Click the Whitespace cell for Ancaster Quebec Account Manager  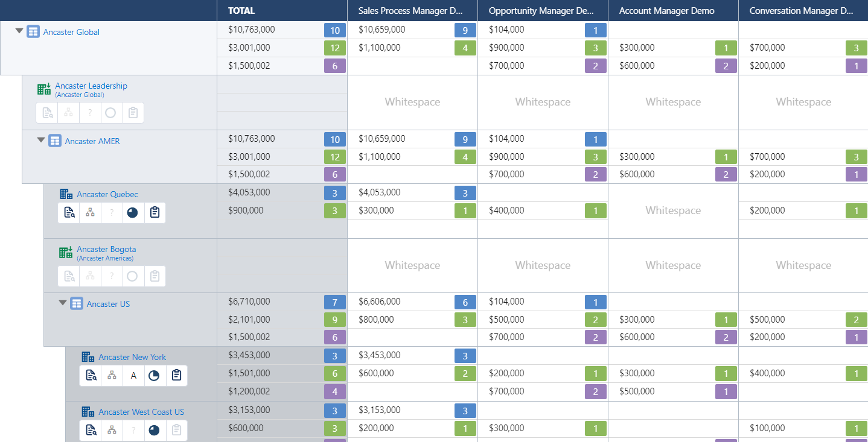tap(673, 210)
